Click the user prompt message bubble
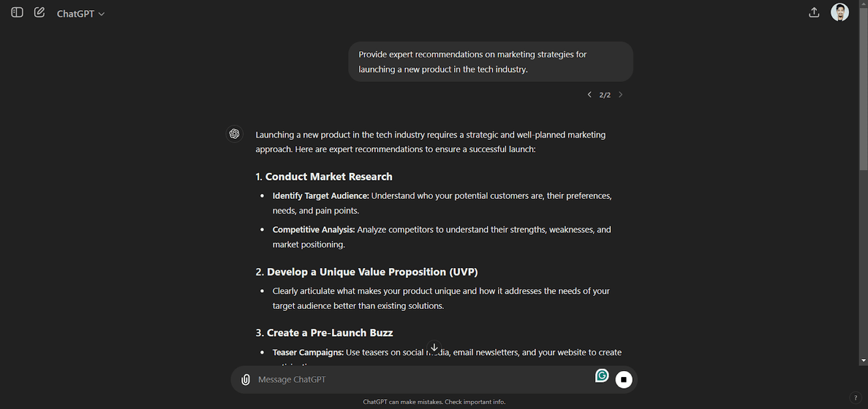The image size is (868, 409). tap(491, 62)
